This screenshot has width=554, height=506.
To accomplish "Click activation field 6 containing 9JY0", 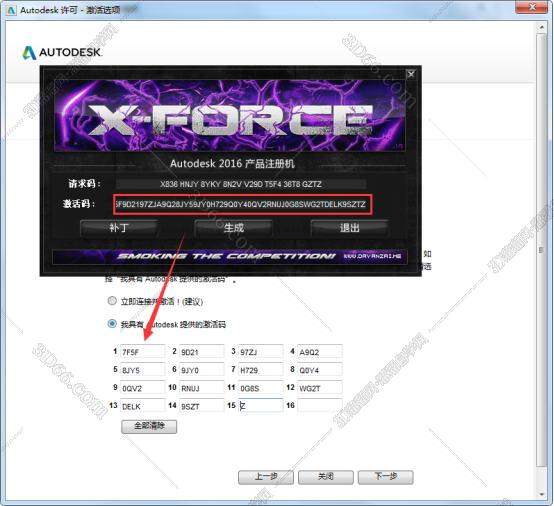I will (202, 370).
